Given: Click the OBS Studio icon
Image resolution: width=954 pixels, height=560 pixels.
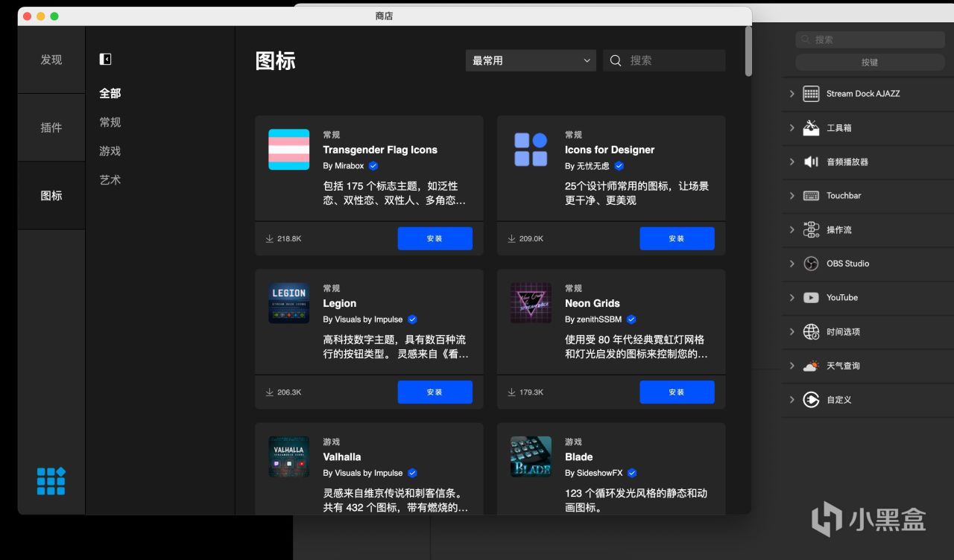Looking at the screenshot, I should pyautogui.click(x=811, y=264).
